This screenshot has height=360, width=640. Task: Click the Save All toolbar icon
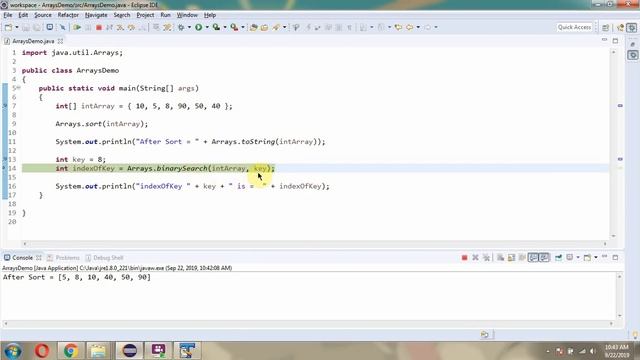(x=36, y=27)
